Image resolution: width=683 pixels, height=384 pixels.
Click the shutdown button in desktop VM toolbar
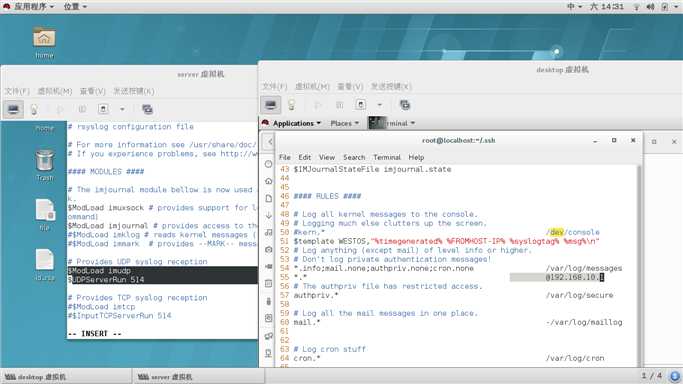361,104
